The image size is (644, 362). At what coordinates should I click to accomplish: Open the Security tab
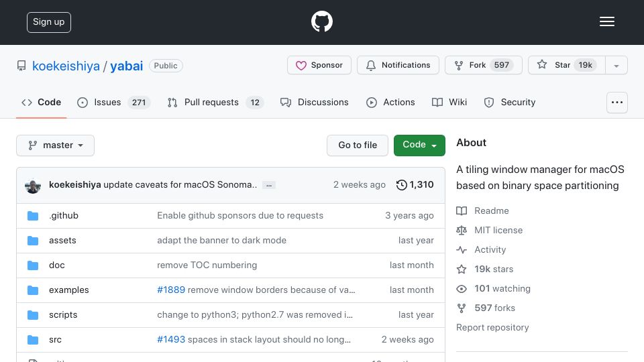[510, 102]
